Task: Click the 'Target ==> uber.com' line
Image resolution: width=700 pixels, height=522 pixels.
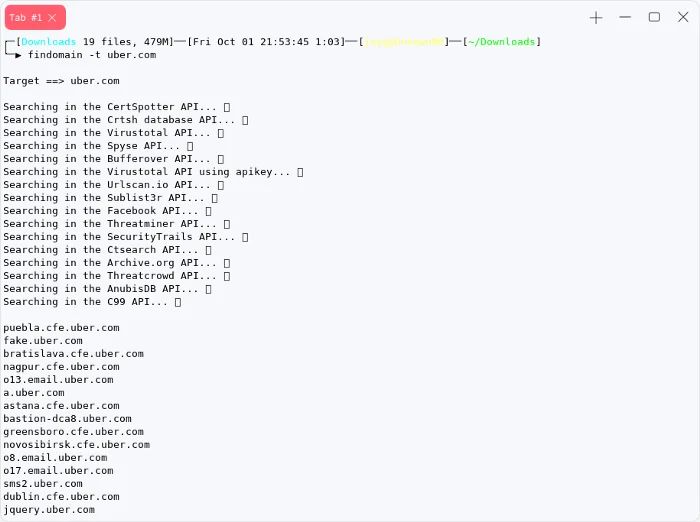Action: point(62,81)
